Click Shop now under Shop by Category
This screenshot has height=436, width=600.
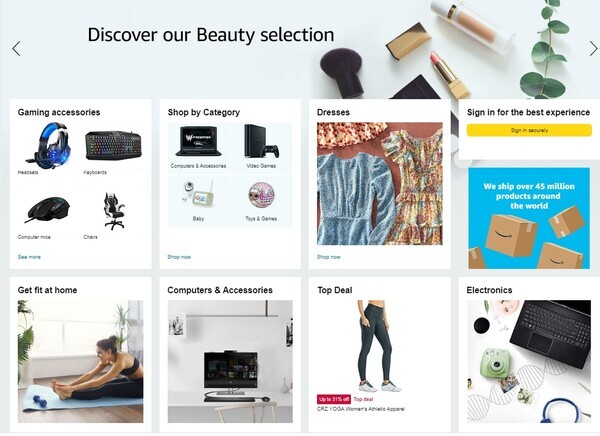pos(179,257)
